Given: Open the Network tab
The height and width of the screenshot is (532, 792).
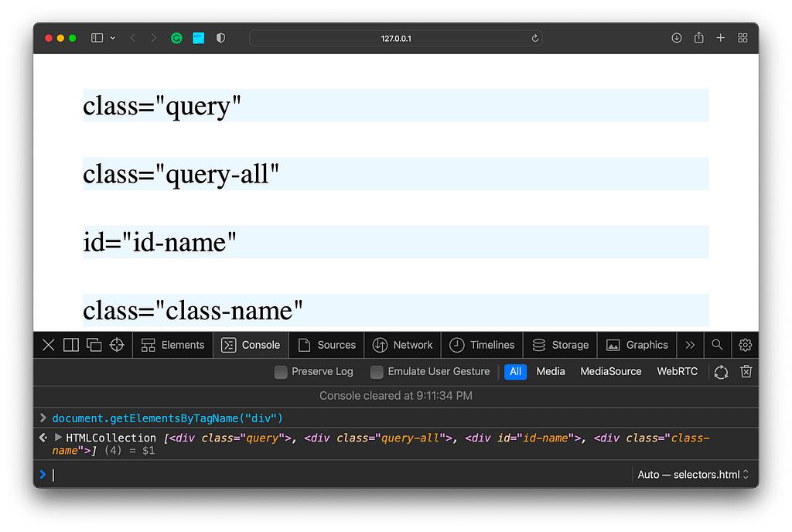Looking at the screenshot, I should coord(402,345).
